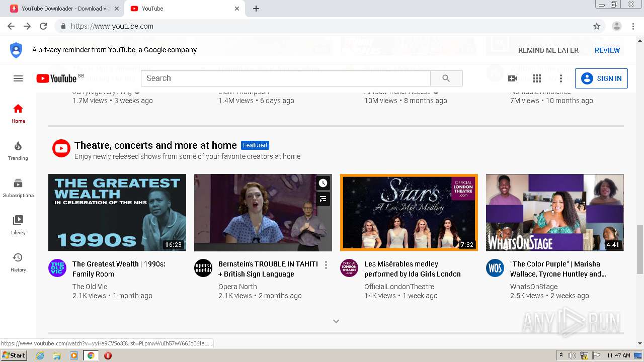
Task: Open the settings three-dot menu
Action: [561, 78]
